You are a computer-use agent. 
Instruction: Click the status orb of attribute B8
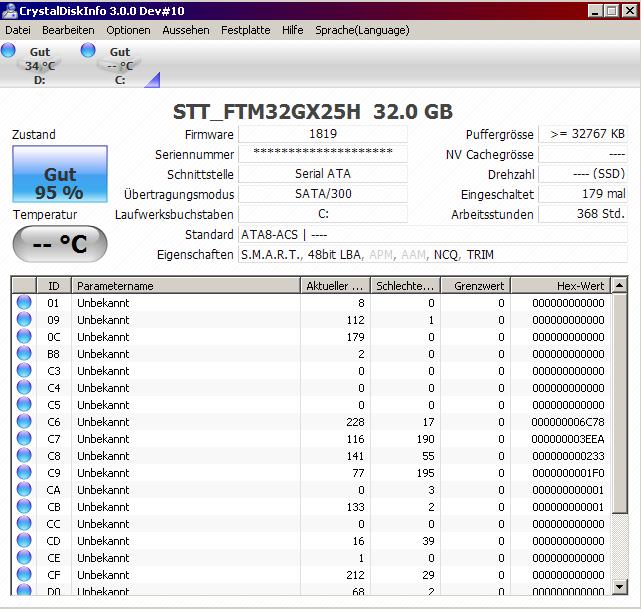pyautogui.click(x=24, y=354)
